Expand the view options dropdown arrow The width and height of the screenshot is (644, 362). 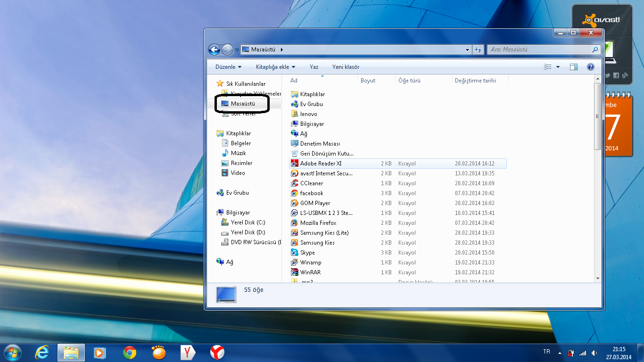(558, 67)
